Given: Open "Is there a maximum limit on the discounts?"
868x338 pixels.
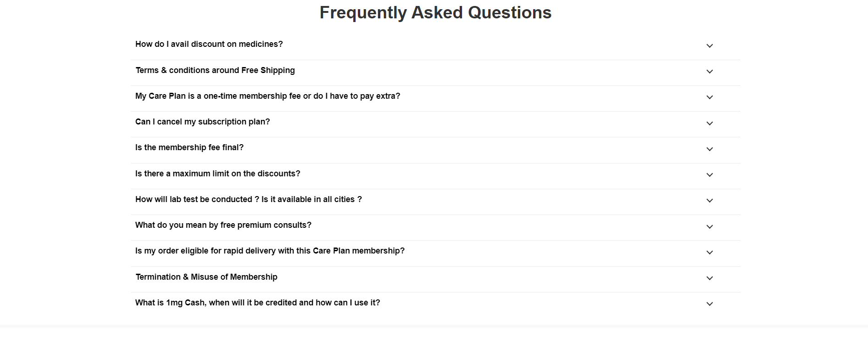Looking at the screenshot, I should (x=217, y=174).
